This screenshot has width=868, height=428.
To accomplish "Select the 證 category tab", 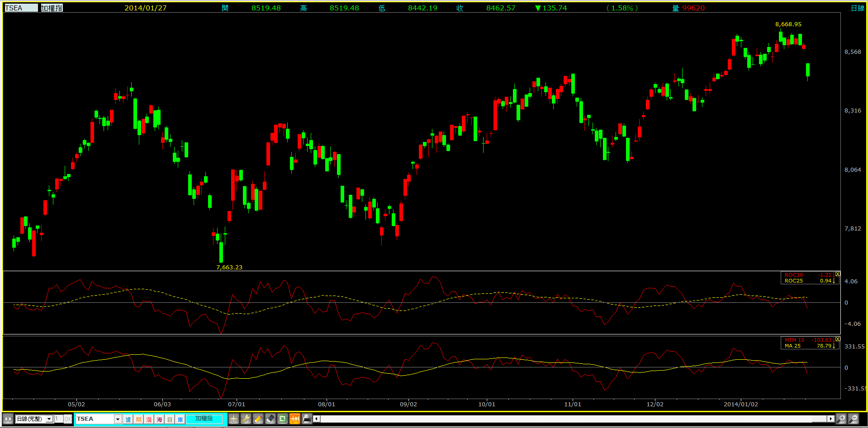I will [128, 419].
